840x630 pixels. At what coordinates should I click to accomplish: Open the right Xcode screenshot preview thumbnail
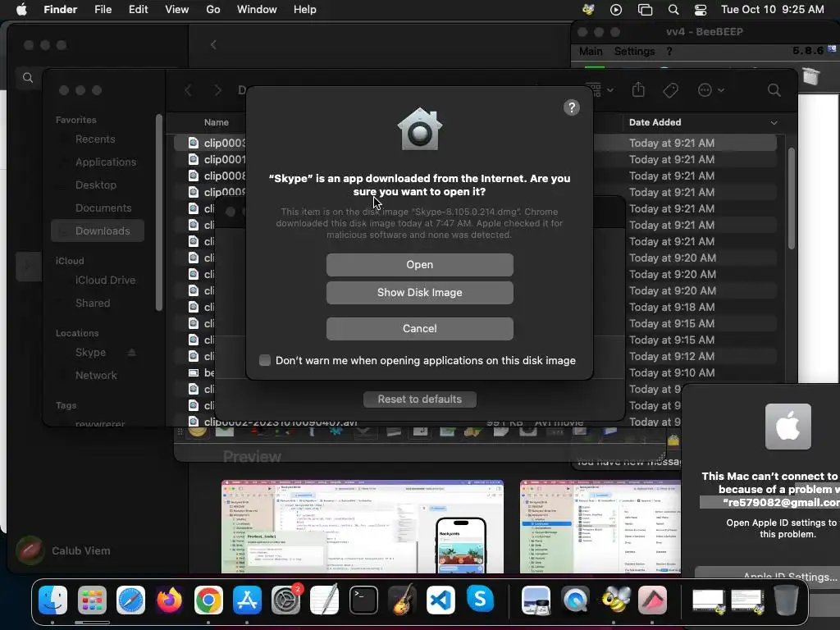(x=600, y=527)
